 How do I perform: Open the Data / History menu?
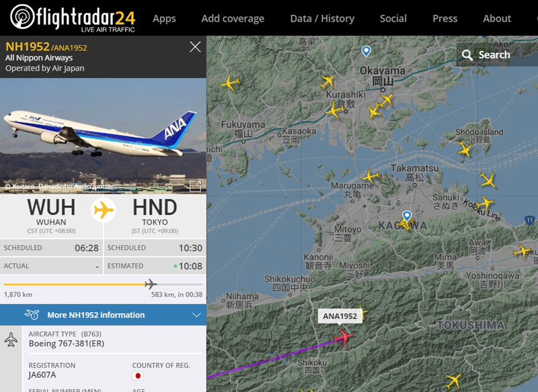click(x=322, y=19)
